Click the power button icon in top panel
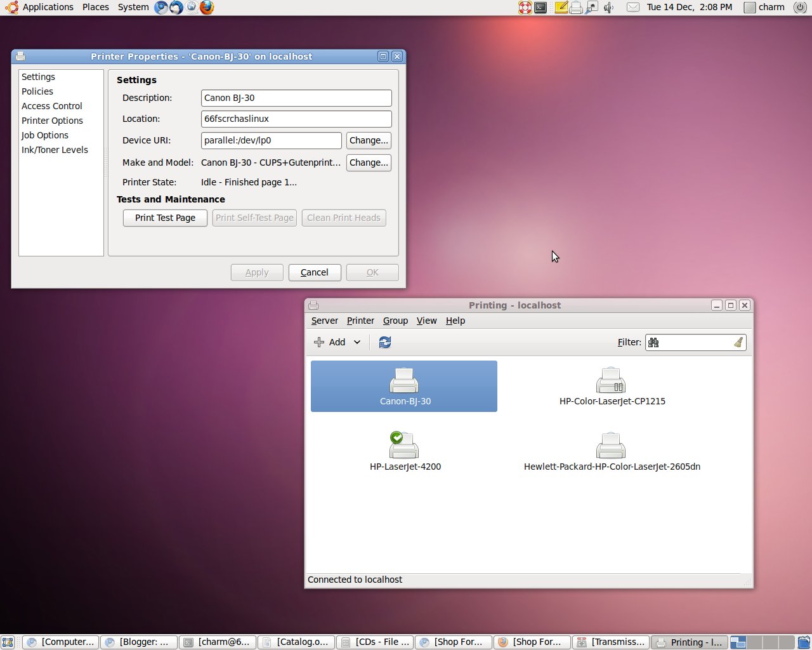 pos(801,8)
